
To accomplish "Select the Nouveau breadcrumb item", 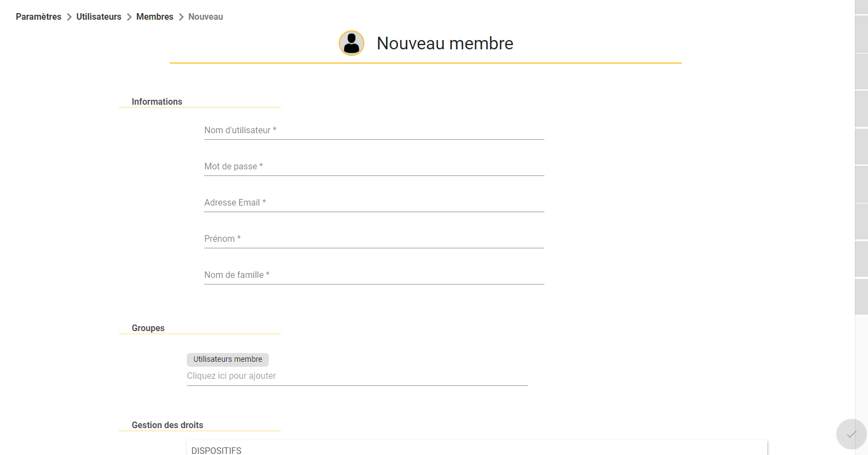I will pos(205,17).
